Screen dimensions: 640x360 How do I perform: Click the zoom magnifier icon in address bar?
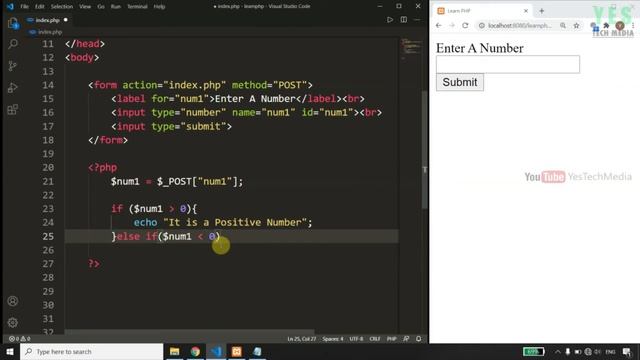click(x=563, y=25)
